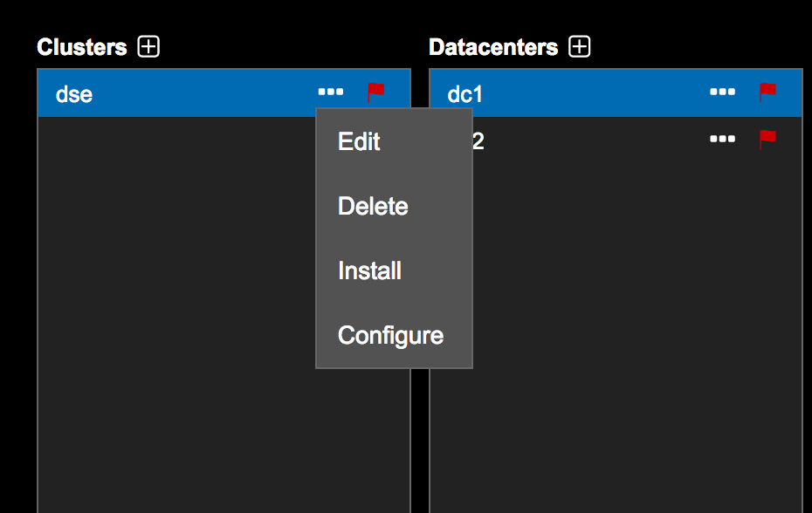This screenshot has height=513, width=812.
Task: Click the red flag next to dc1
Action: pos(767,90)
